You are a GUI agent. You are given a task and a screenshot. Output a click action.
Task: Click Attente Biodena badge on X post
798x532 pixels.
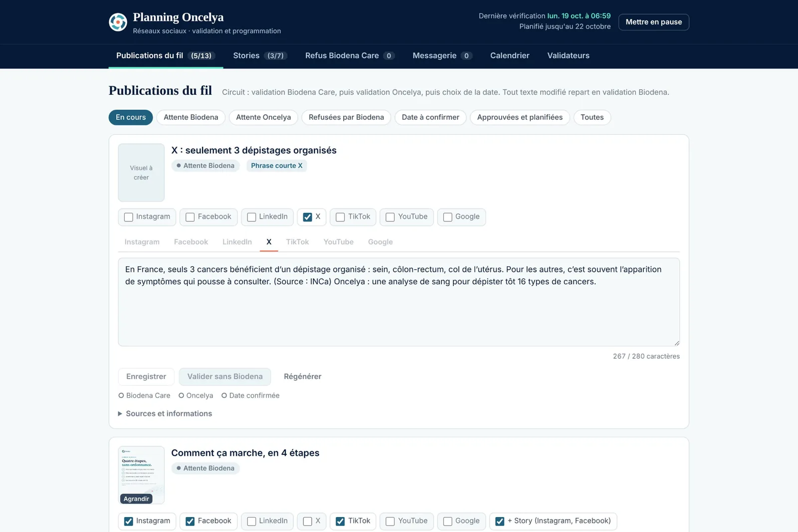[x=205, y=166]
